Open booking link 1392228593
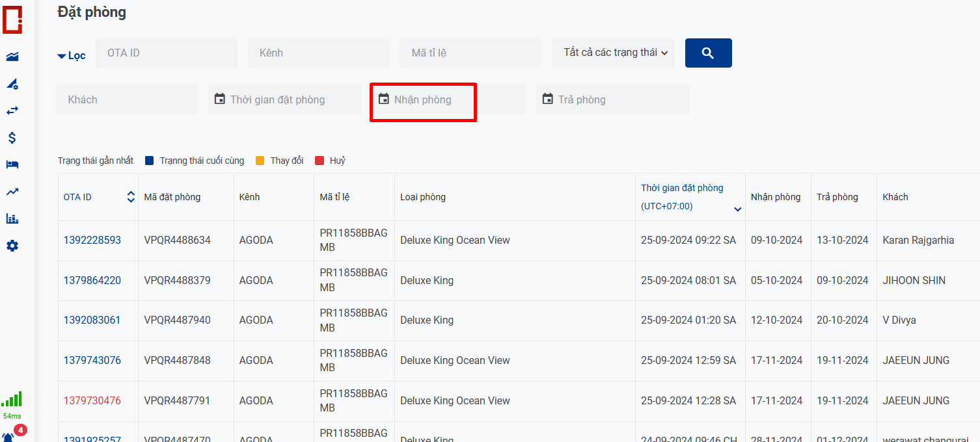The image size is (980, 442). point(92,240)
